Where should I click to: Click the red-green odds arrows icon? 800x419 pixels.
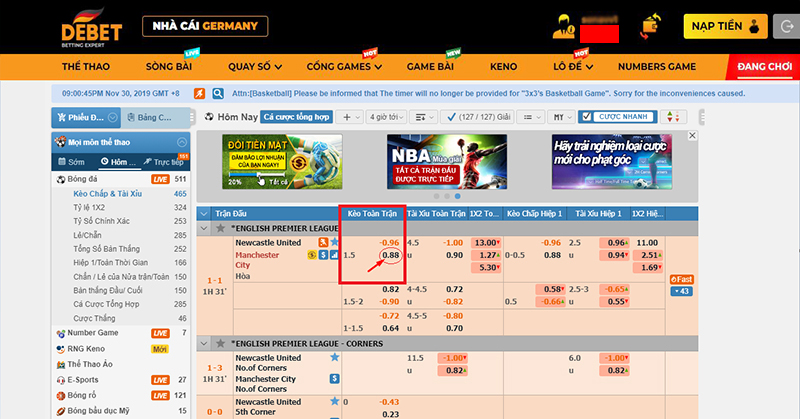tap(673, 117)
